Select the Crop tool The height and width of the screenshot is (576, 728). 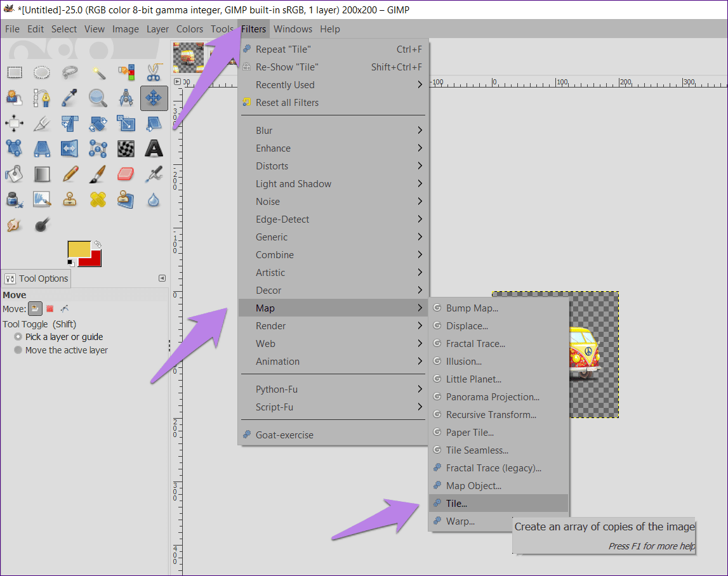[x=42, y=124]
